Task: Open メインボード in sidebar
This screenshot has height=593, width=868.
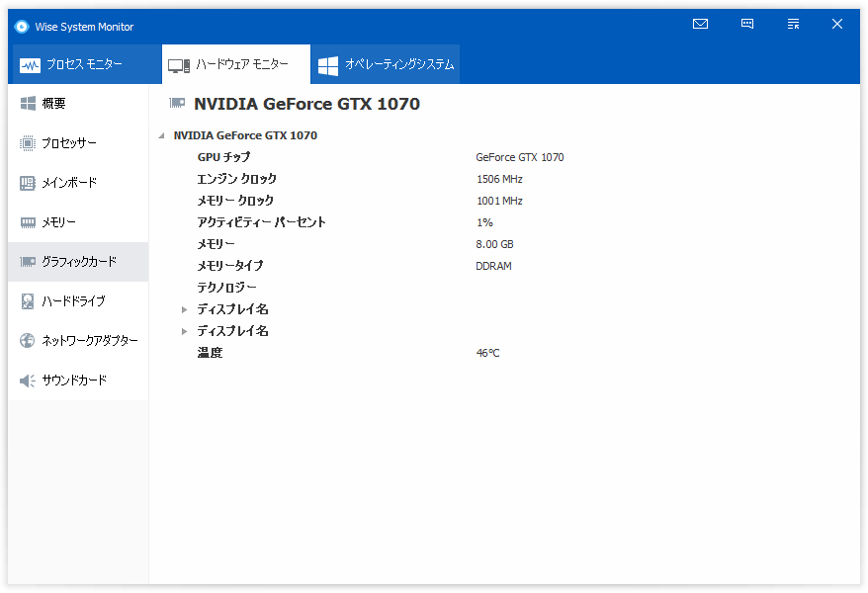Action: 78,183
